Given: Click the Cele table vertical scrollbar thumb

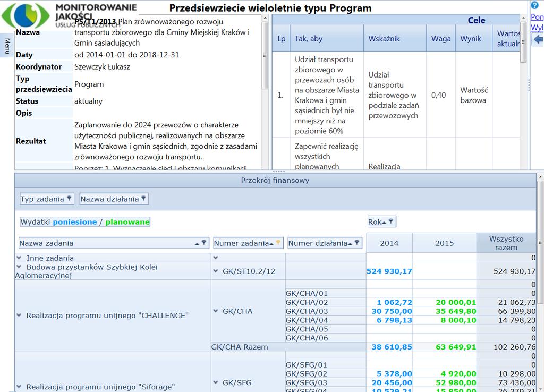Looking at the screenshot, I should (x=523, y=42).
